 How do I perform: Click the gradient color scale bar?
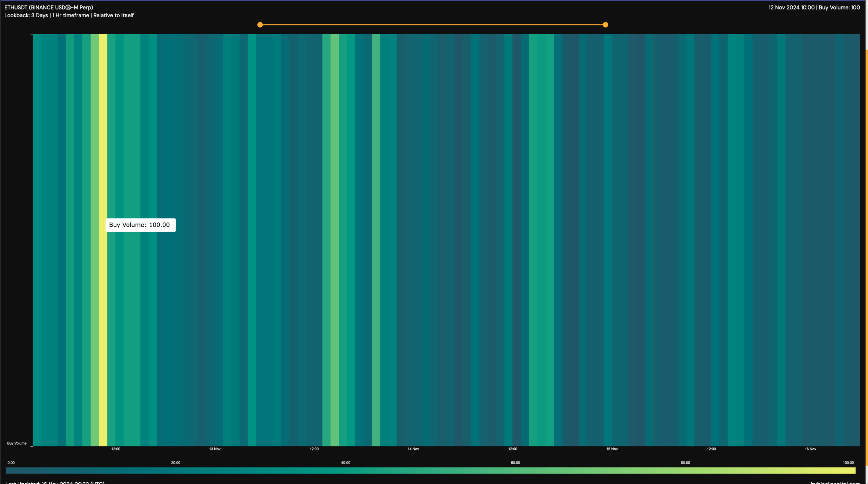[x=431, y=470]
